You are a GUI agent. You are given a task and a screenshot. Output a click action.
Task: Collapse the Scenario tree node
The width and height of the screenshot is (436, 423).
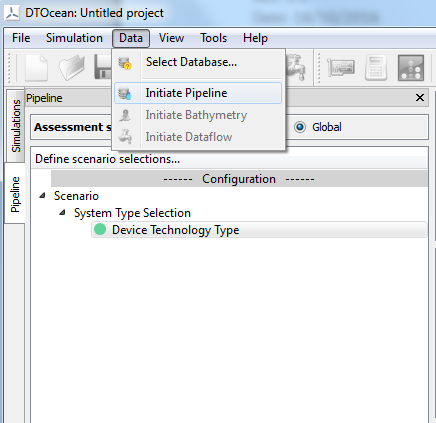(42, 196)
